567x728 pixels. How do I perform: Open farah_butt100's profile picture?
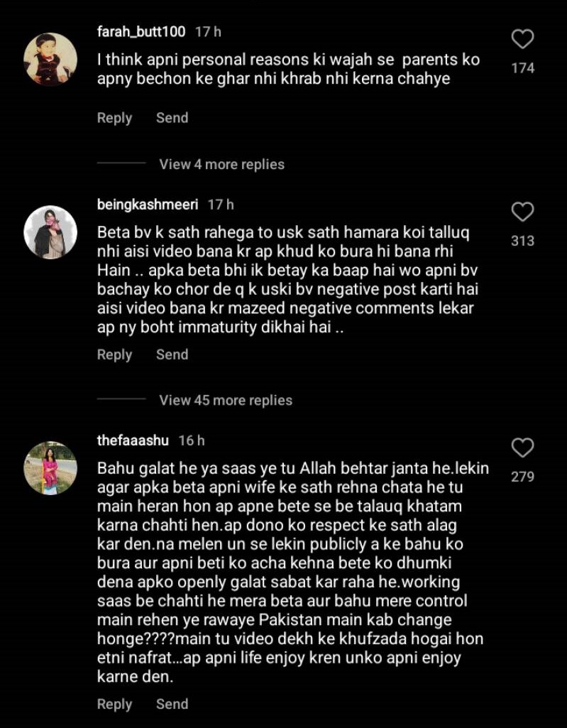50,59
